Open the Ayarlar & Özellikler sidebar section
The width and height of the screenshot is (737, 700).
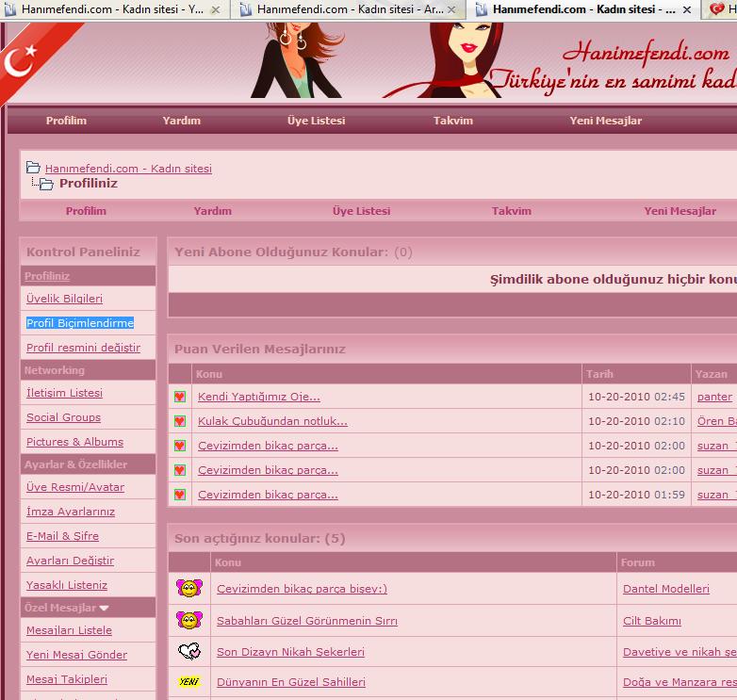[75, 464]
